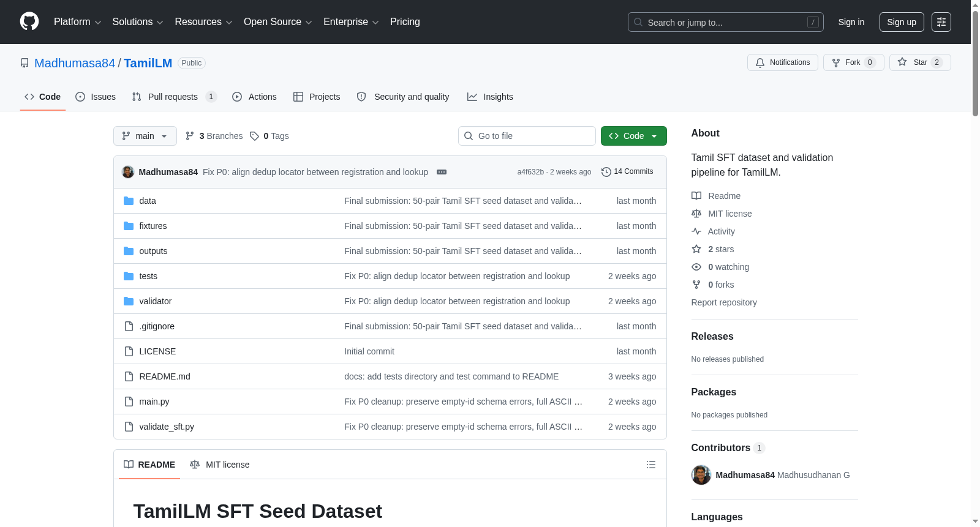Screen dimensions: 980x527
Task: Switch to the Code tab
Action: point(43,97)
